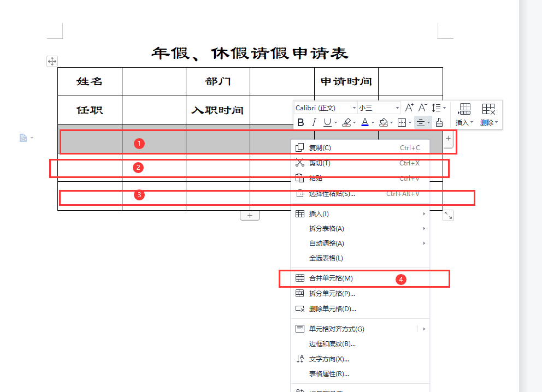
Task: Click the highlight color marker icon
Action: point(347,123)
